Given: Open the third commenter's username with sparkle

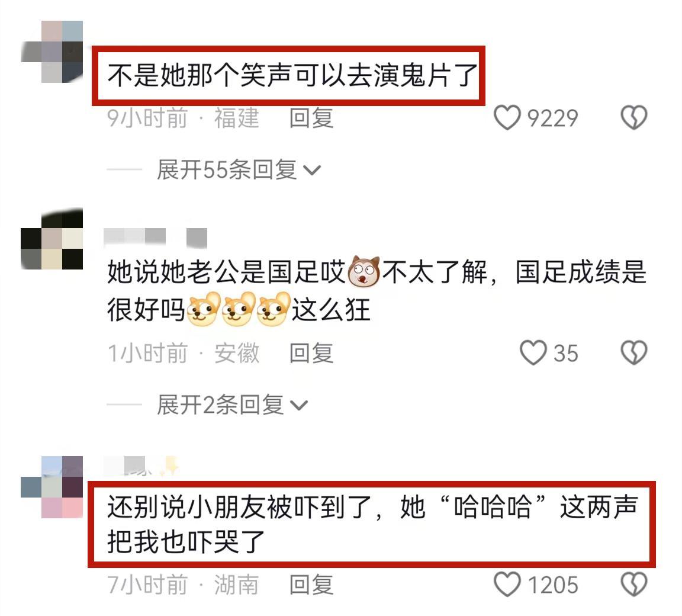Looking at the screenshot, I should click(141, 466).
